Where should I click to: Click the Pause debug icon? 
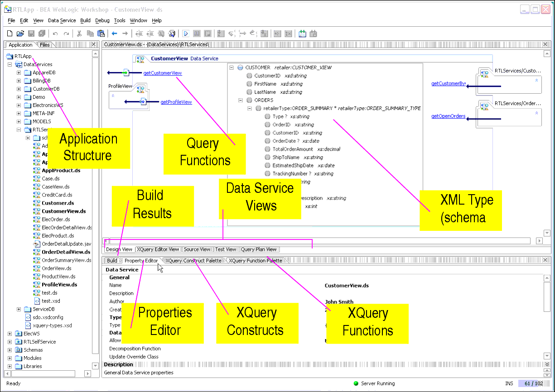(197, 33)
